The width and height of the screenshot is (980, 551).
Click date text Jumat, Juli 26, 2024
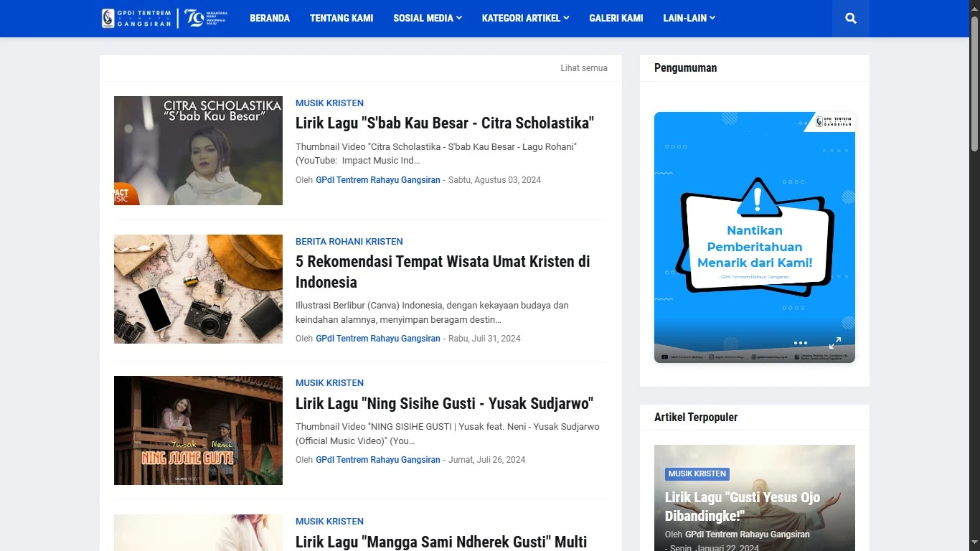pyautogui.click(x=486, y=460)
